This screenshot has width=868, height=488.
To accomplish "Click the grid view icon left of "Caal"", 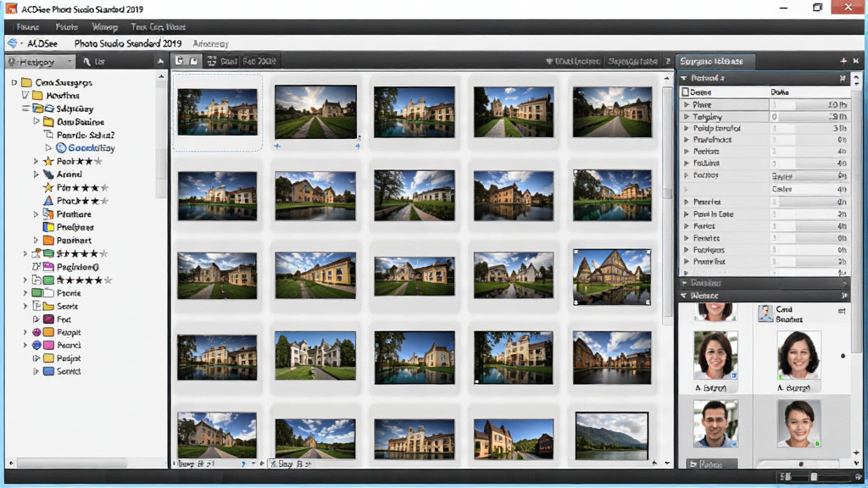I will tap(211, 61).
